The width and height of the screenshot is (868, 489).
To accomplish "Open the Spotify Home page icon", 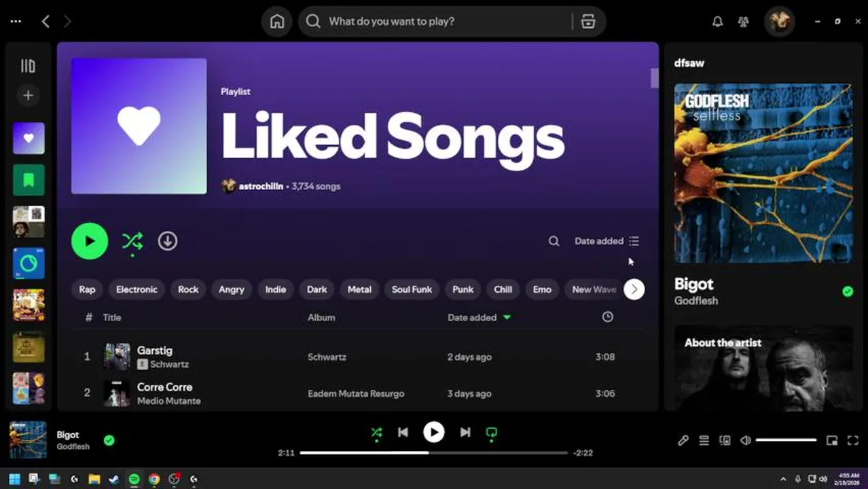I will click(x=277, y=21).
